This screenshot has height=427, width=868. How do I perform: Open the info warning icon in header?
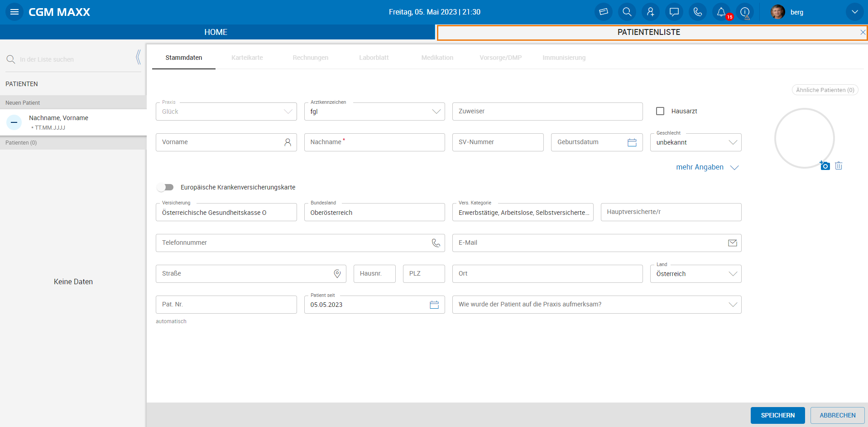[x=745, y=12]
